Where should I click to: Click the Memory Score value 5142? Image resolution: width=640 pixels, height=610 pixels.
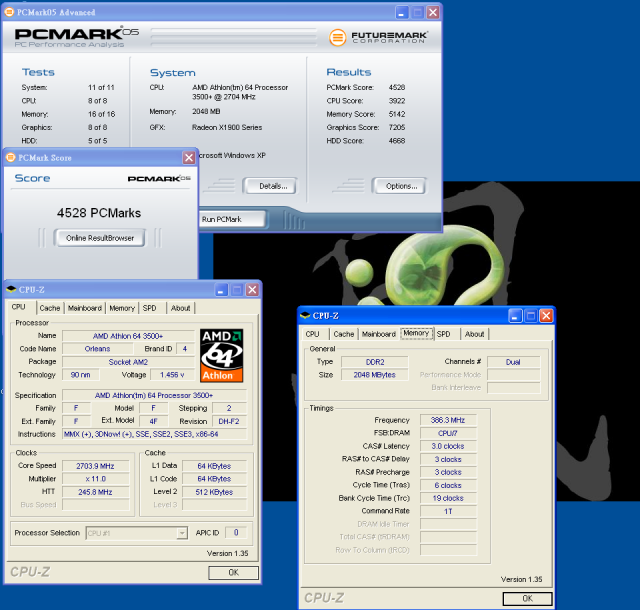click(x=397, y=114)
